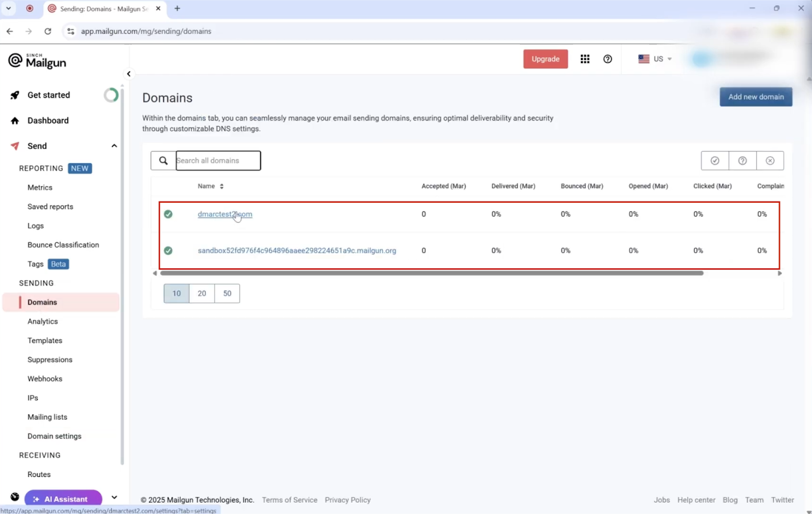The height and width of the screenshot is (514, 812).
Task: Filter by unverified domains question mark
Action: point(742,160)
